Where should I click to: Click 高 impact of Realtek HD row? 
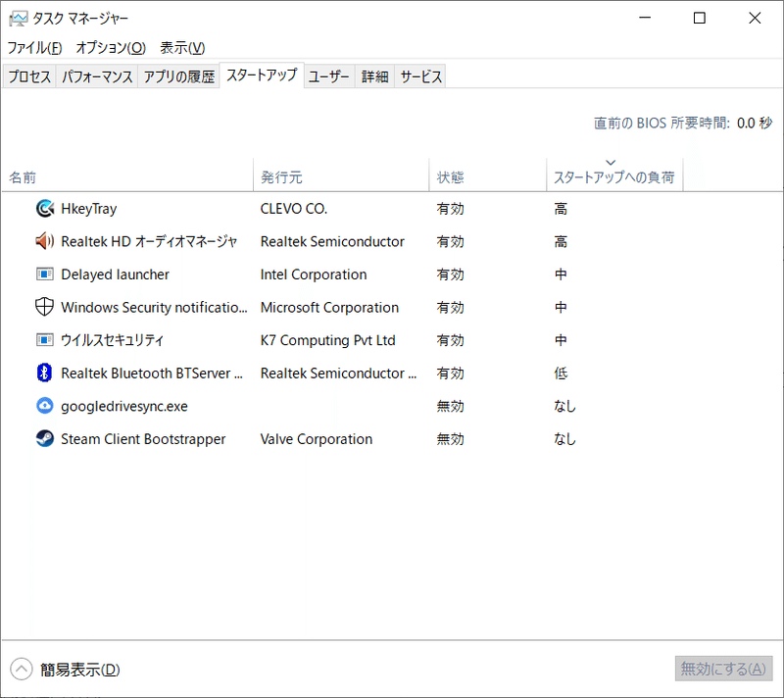pyautogui.click(x=561, y=241)
